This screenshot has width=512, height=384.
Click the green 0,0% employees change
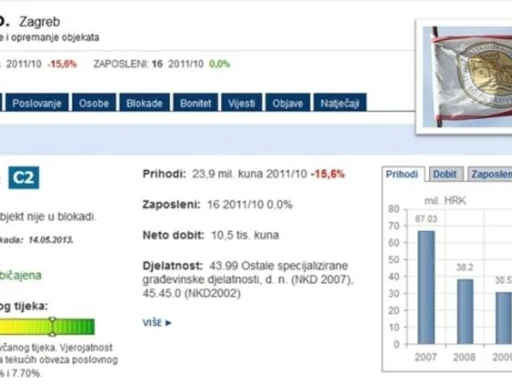220,64
